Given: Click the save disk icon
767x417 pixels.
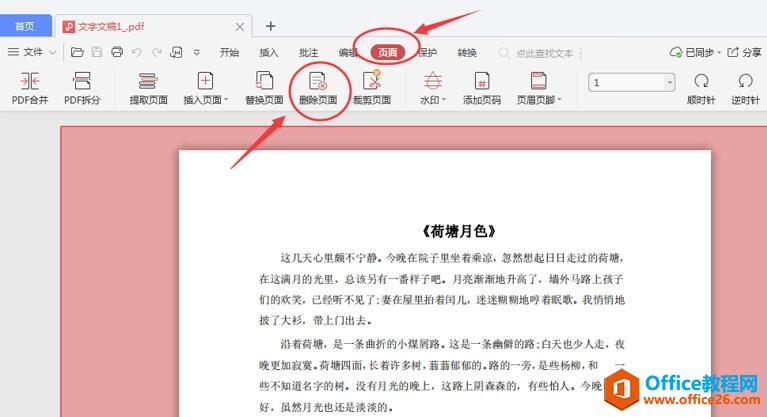Looking at the screenshot, I should point(97,52).
